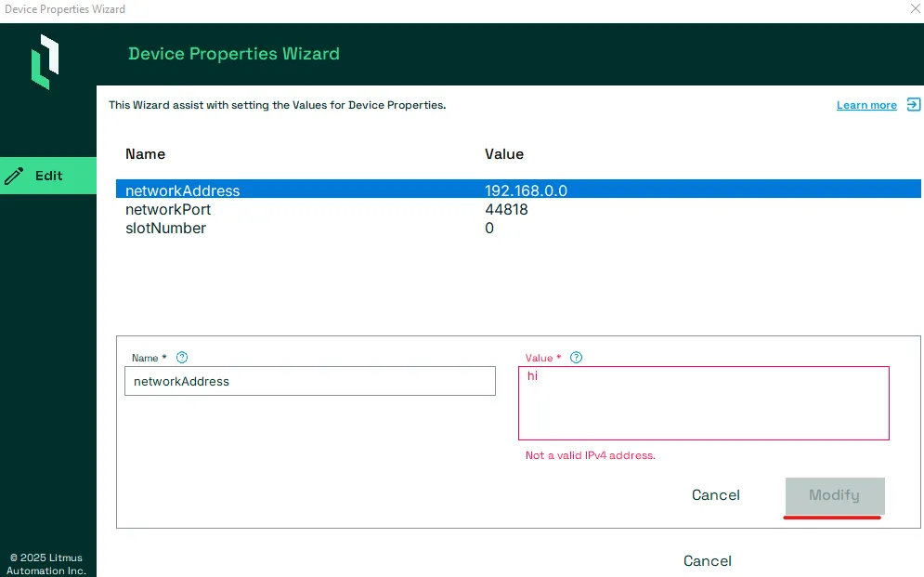Viewport: 924px width, 577px height.
Task: Click the bottom Cancel button of the wizard
Action: 707,560
